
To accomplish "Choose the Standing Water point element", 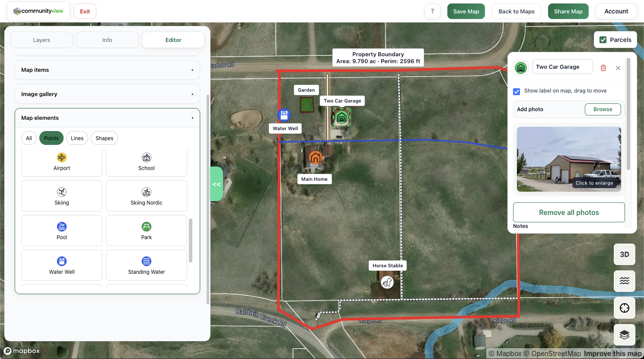I will pyautogui.click(x=147, y=265).
